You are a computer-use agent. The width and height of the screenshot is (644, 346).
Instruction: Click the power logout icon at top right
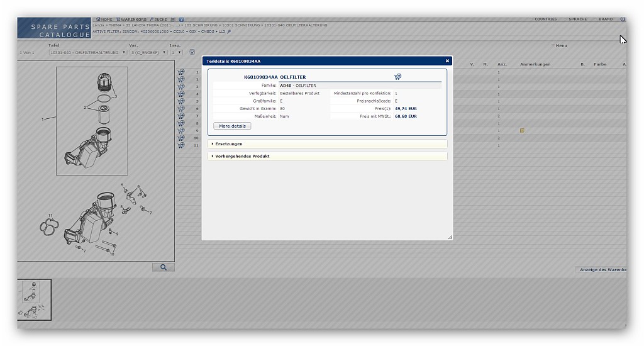point(623,20)
